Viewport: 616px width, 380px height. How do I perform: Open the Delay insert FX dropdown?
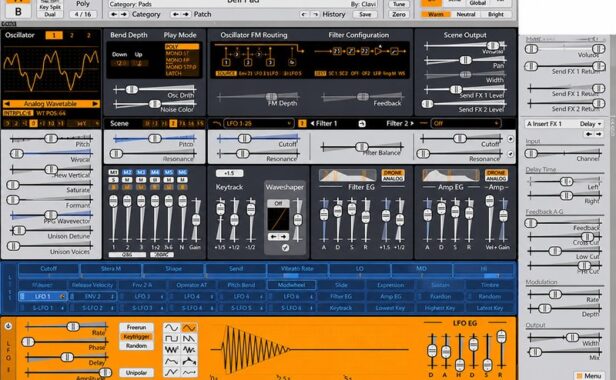pyautogui.click(x=590, y=124)
